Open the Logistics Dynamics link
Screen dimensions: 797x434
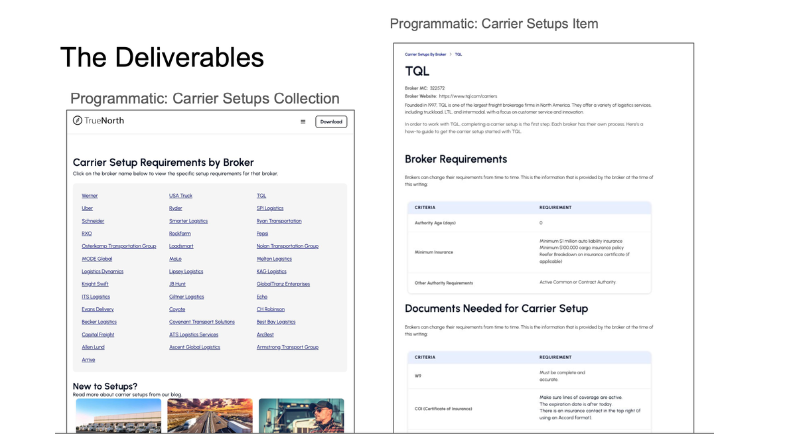pos(102,271)
